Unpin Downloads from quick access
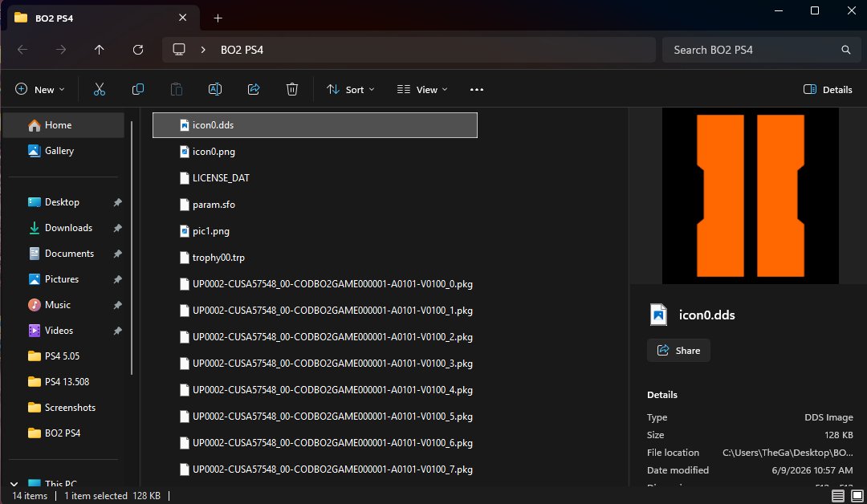Viewport: 867px width, 504px height. [118, 228]
